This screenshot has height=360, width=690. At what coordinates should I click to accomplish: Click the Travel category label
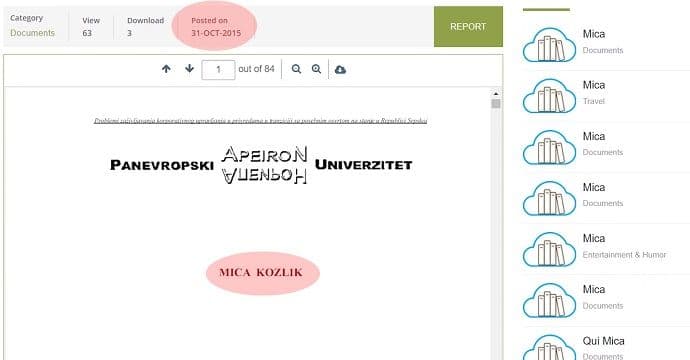click(594, 101)
